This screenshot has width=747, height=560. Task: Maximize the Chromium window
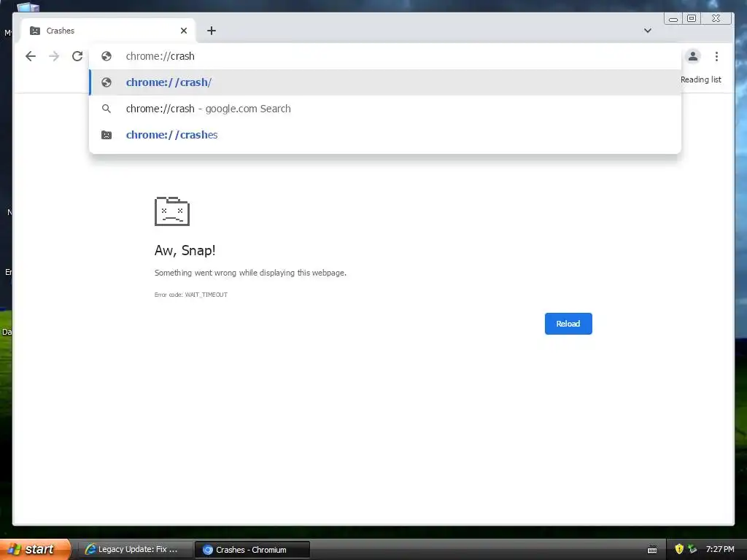pyautogui.click(x=692, y=18)
